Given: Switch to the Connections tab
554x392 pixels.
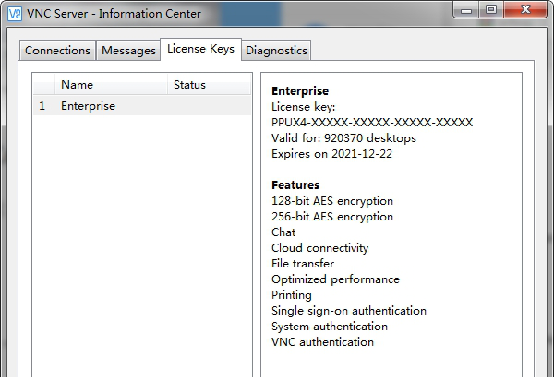Looking at the screenshot, I should (x=57, y=51).
